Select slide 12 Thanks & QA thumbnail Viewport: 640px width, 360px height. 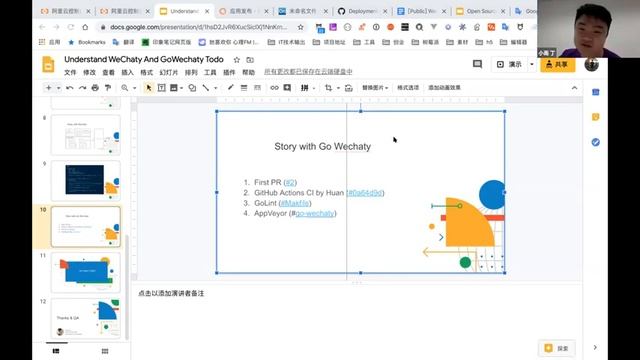click(x=86, y=318)
